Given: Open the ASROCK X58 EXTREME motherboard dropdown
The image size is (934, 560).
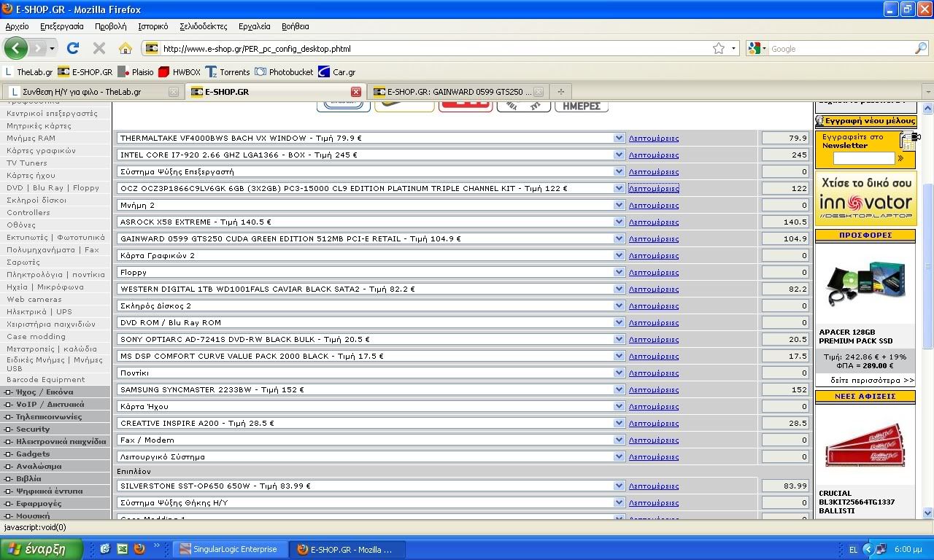Looking at the screenshot, I should click(619, 222).
